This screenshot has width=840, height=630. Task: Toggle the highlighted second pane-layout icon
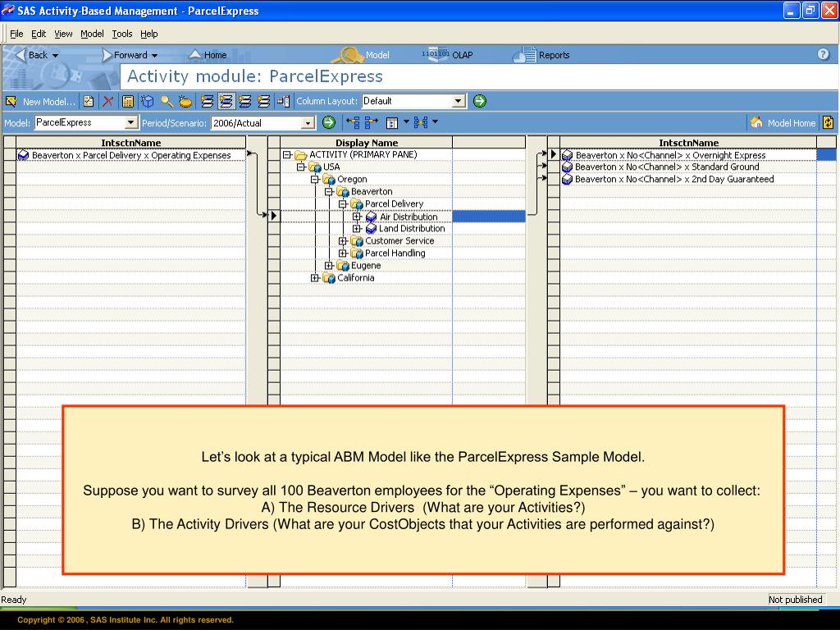[226, 101]
